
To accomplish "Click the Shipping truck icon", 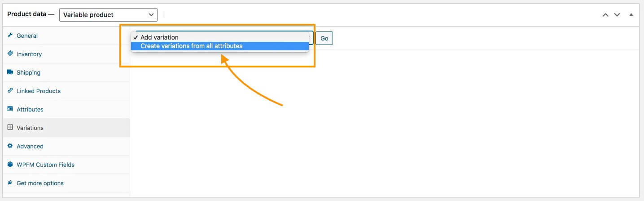I will click(x=10, y=72).
